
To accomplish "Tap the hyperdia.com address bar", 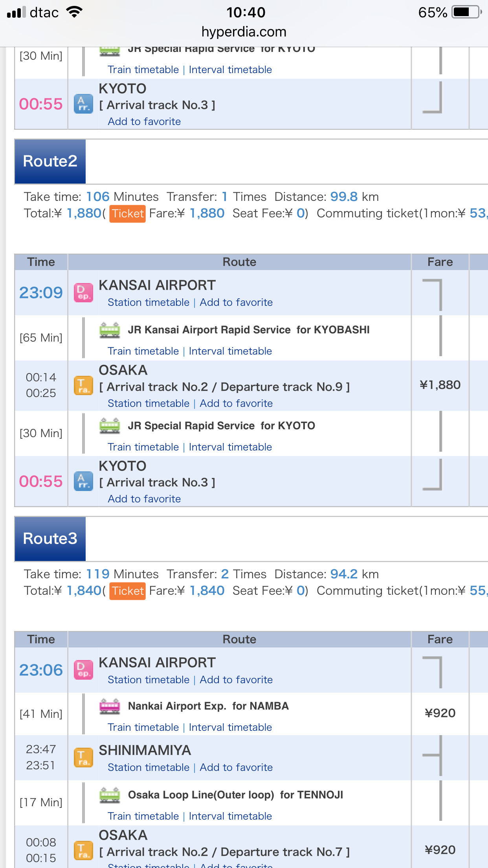I will (x=244, y=31).
